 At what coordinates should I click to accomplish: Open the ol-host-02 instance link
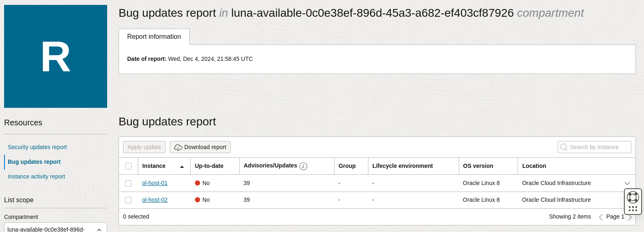155,200
